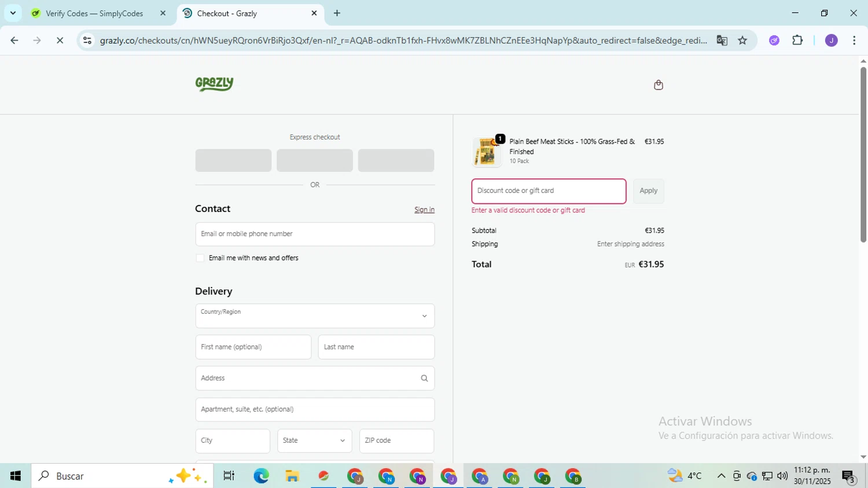Click the Last name field
The height and width of the screenshot is (488, 868).
coord(376,347)
